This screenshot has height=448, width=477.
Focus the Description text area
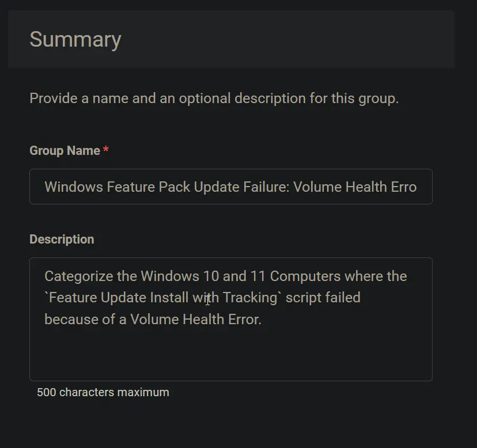[x=231, y=319]
